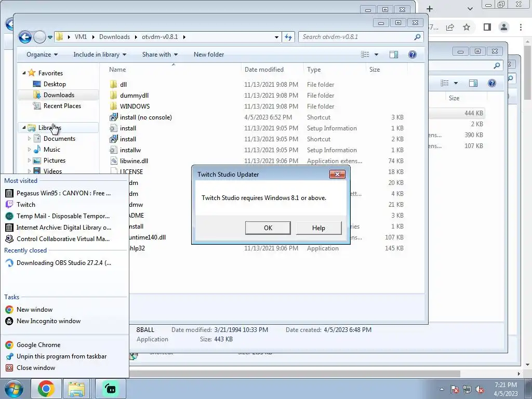
Task: Open Pegasus Win95 CANYON jump list entry
Action: tap(64, 193)
